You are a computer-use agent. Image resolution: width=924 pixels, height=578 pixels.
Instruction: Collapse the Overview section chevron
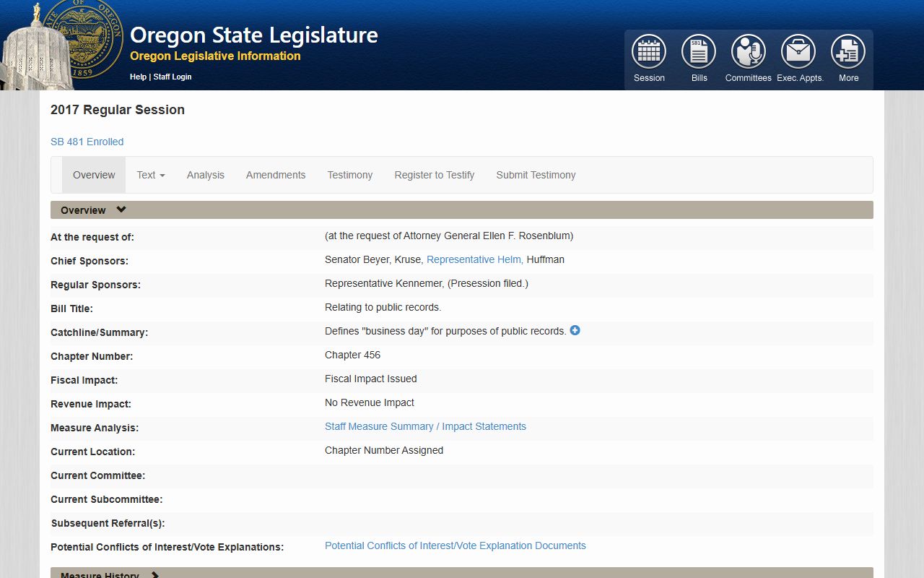click(121, 210)
